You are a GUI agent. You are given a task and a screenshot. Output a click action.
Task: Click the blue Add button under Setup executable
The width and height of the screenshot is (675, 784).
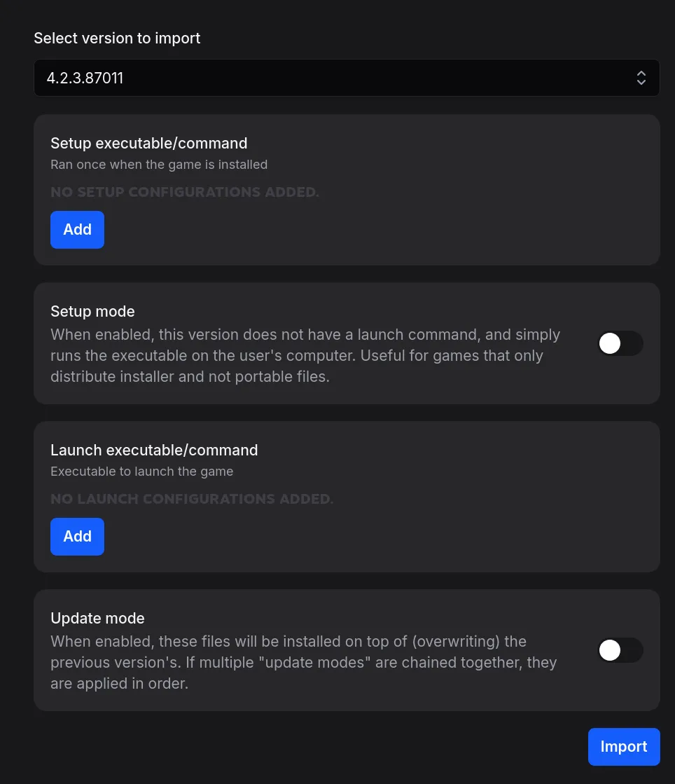click(77, 229)
